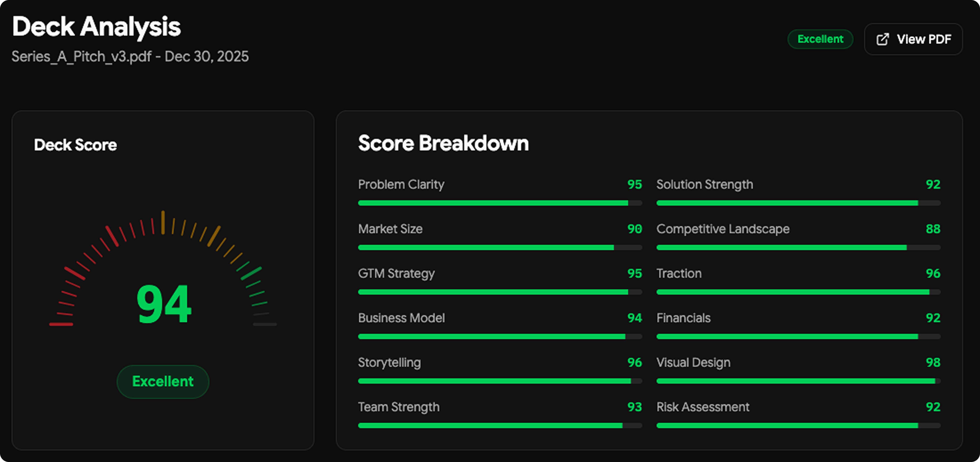The height and width of the screenshot is (462, 980).
Task: Click the Risk Assessment label
Action: (703, 407)
